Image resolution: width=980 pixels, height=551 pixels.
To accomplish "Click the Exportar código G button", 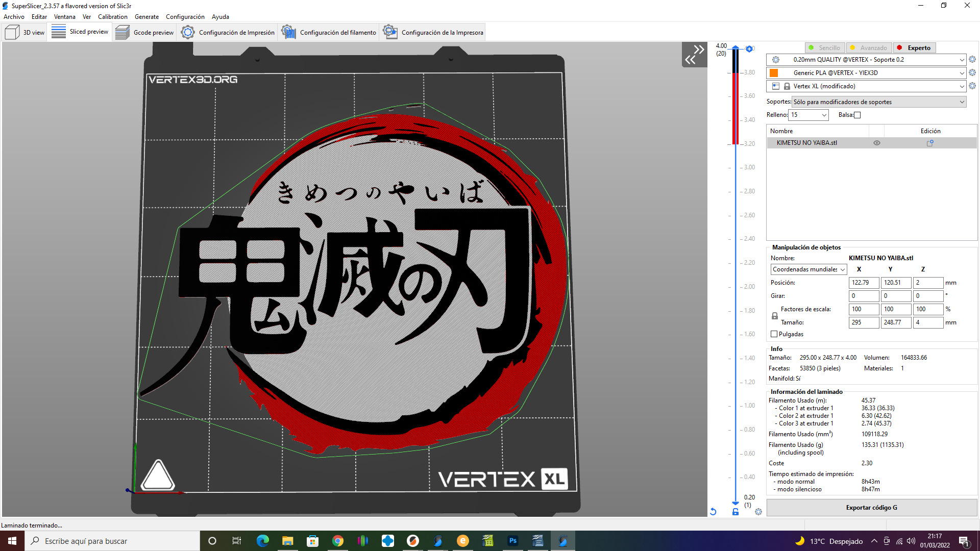I will tap(871, 507).
